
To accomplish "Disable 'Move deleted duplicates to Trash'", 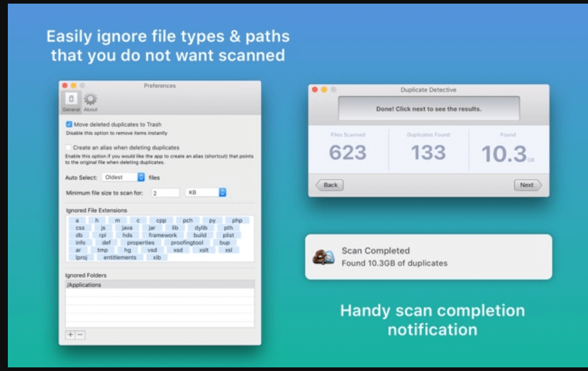I will [x=69, y=125].
